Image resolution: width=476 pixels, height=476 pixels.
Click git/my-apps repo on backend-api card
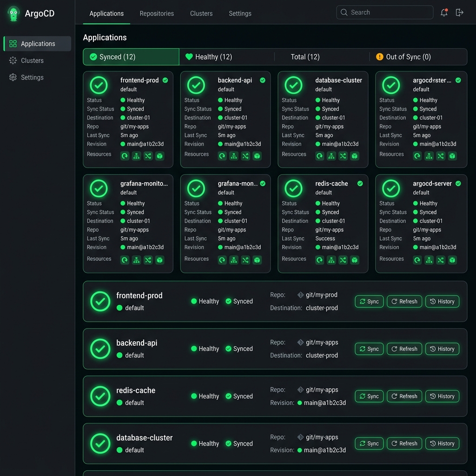tap(232, 126)
